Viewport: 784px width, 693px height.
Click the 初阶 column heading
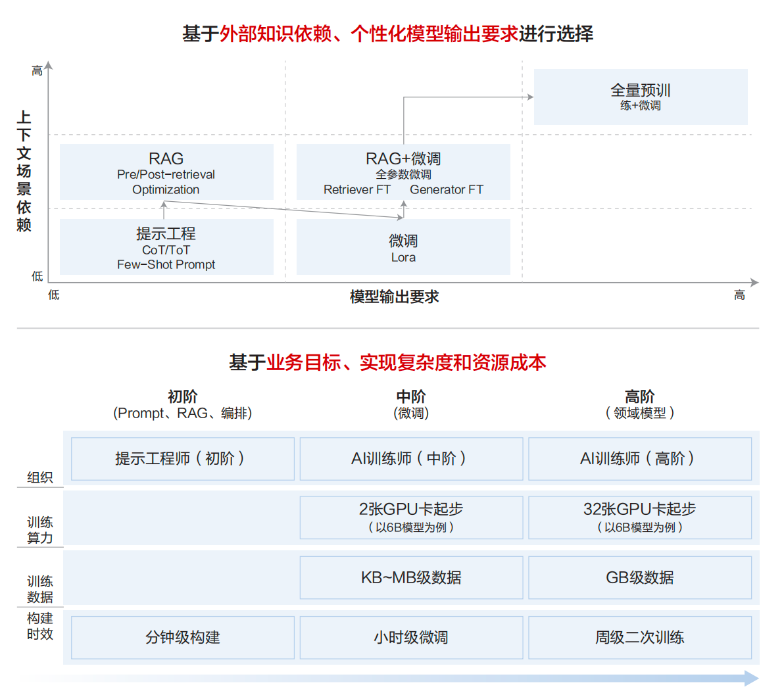[x=182, y=396]
